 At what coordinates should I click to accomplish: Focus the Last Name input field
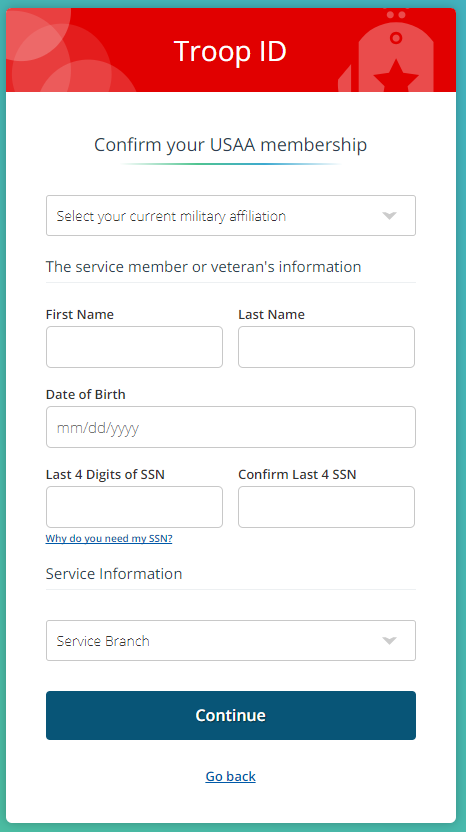click(x=326, y=347)
